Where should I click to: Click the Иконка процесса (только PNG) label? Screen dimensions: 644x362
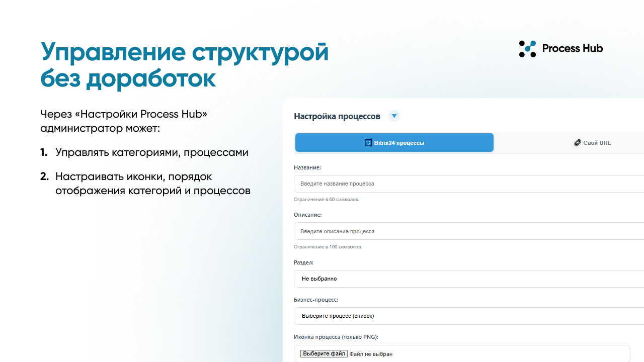tap(336, 337)
